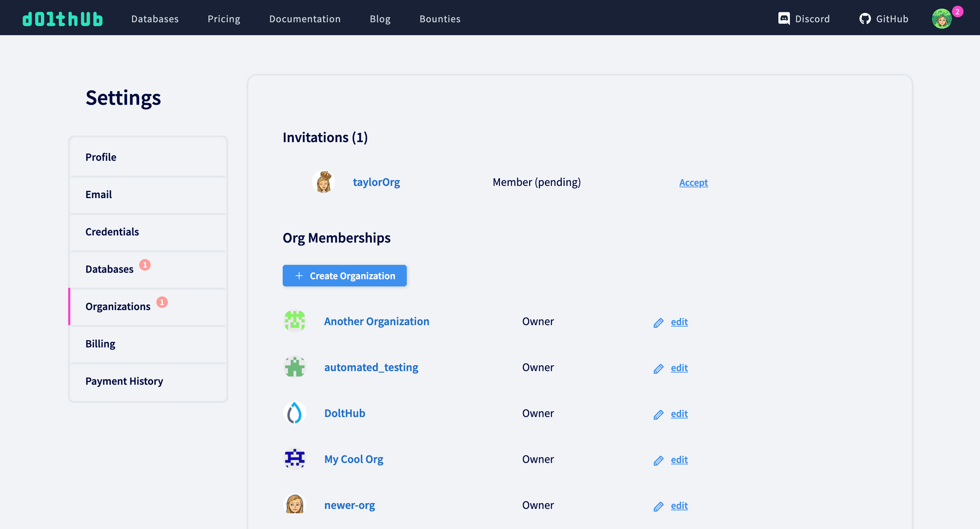
Task: Click the GitHub text link
Action: (x=892, y=19)
